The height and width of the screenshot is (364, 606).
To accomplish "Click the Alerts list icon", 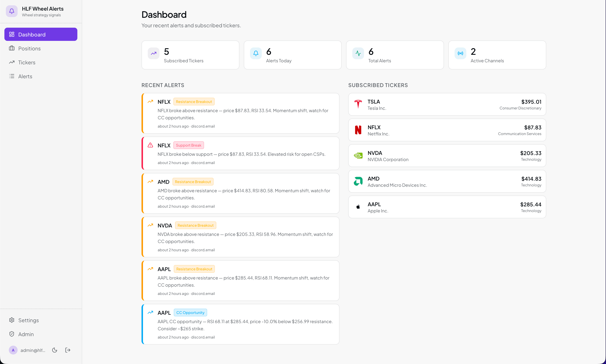I will tap(12, 76).
